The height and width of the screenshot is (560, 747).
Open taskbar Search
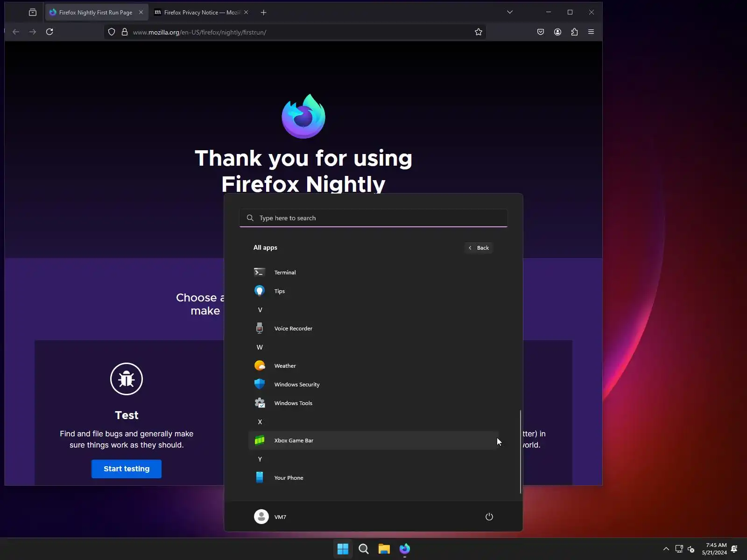363,549
